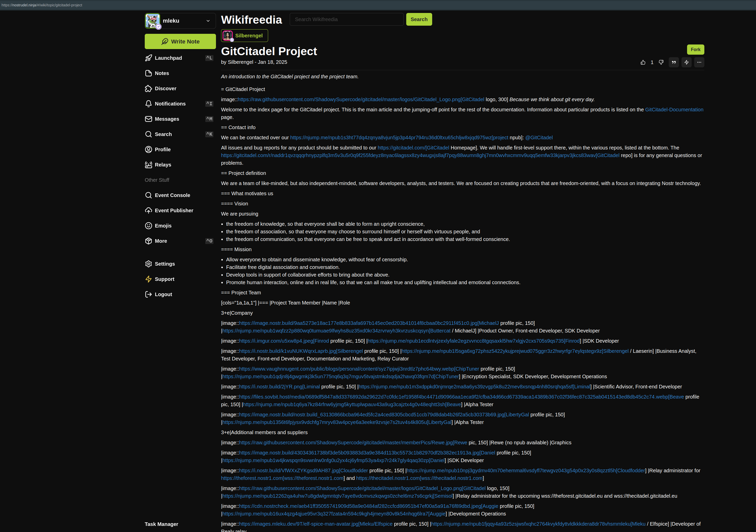Click the Write Note button
The width and height of the screenshot is (756, 532).
coord(180,41)
